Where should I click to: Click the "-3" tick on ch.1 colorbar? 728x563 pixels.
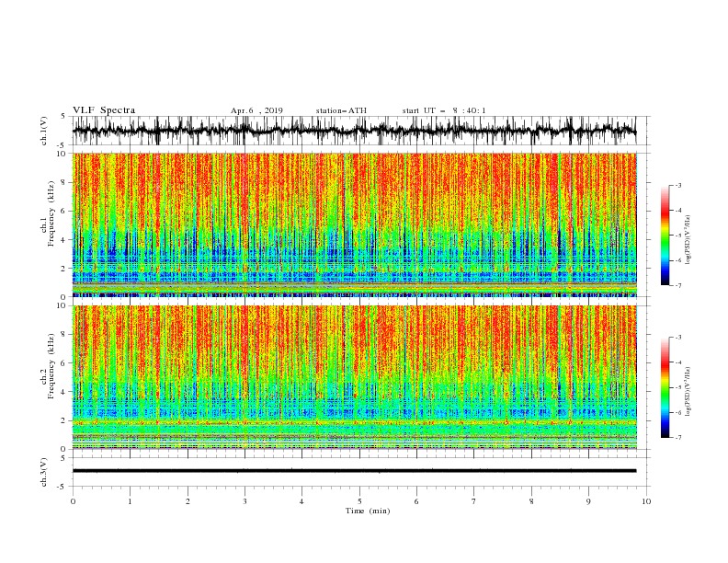pos(677,185)
